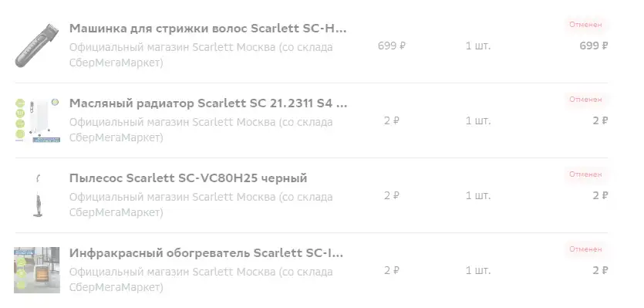The image size is (644, 308).
Task: Click the 699 ₽ total on the right
Action: pyautogui.click(x=593, y=46)
